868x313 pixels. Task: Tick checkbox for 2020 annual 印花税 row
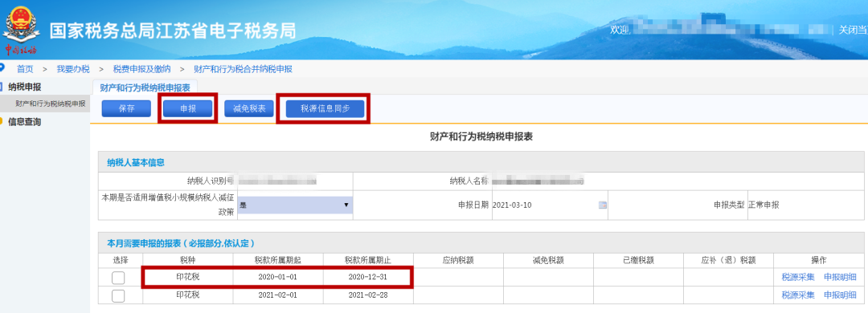(118, 278)
